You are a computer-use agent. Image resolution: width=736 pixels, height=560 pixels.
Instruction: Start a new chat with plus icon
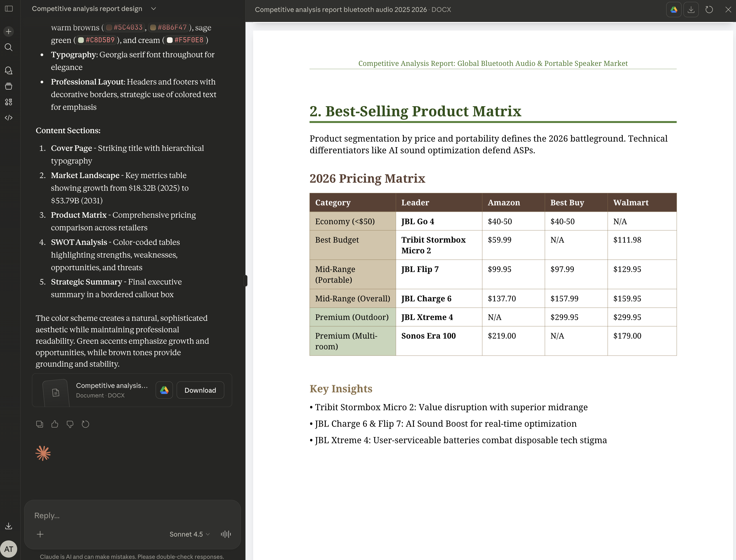coord(9,31)
